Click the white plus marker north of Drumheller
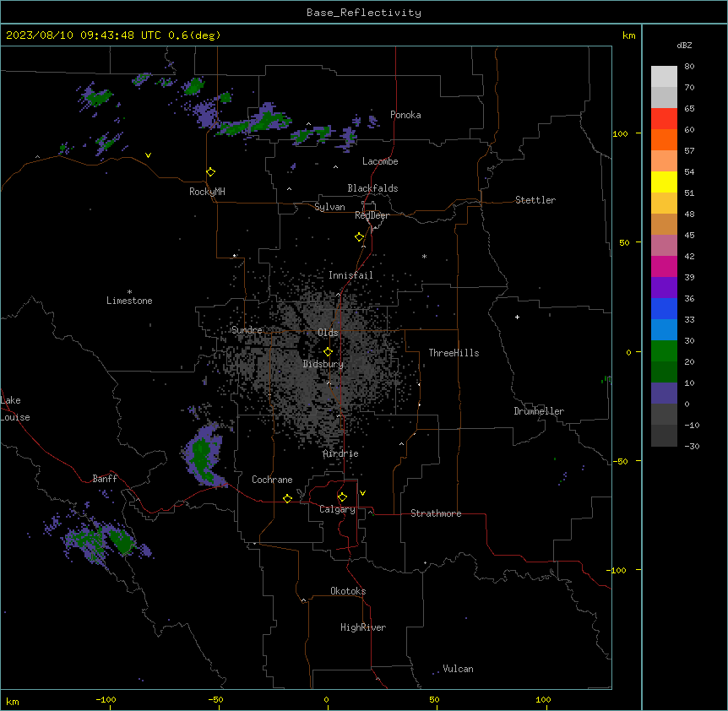The width and height of the screenshot is (728, 711). [517, 317]
